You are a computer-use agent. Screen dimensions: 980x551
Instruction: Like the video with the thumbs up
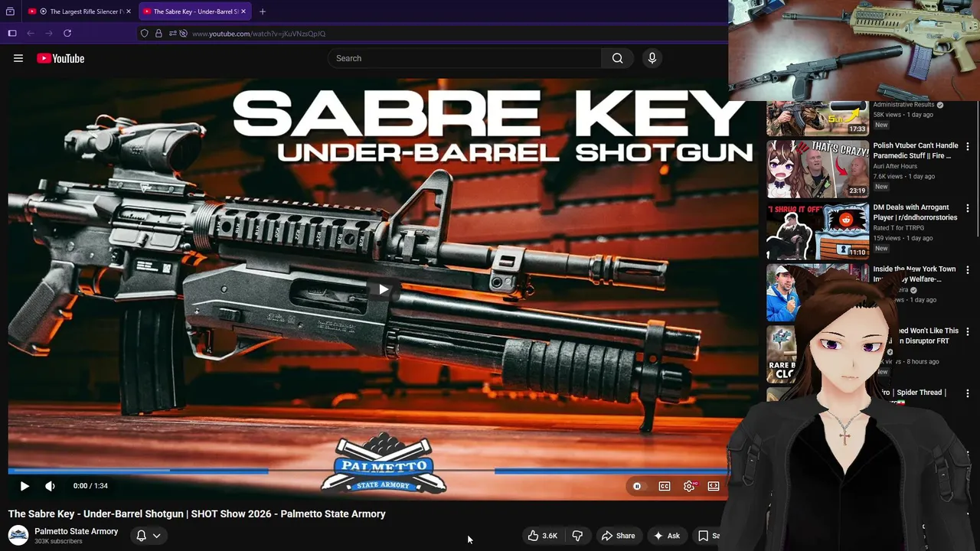[x=543, y=536]
